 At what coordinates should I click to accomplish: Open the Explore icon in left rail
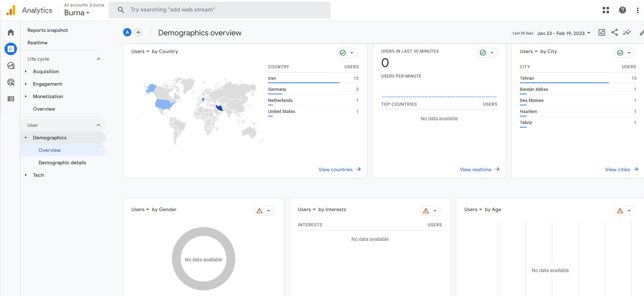(x=11, y=66)
